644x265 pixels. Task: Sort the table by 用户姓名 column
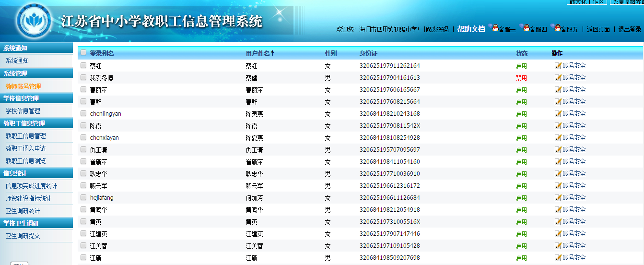pos(258,53)
